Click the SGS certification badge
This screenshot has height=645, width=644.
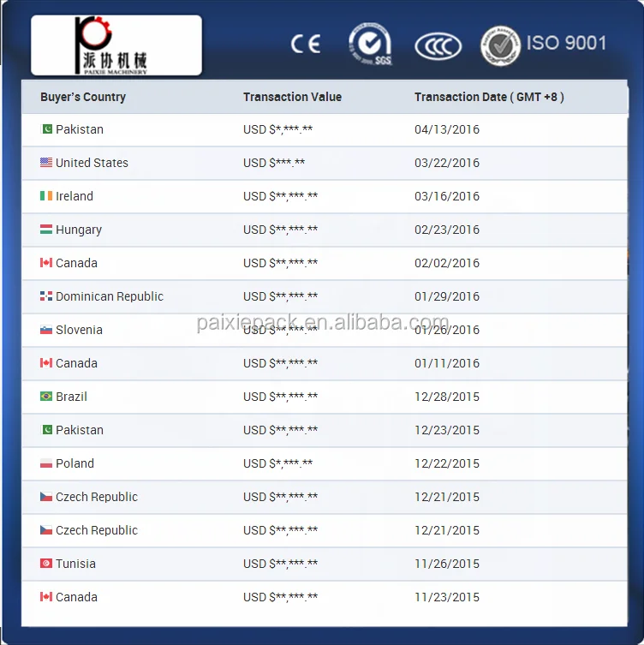[371, 44]
